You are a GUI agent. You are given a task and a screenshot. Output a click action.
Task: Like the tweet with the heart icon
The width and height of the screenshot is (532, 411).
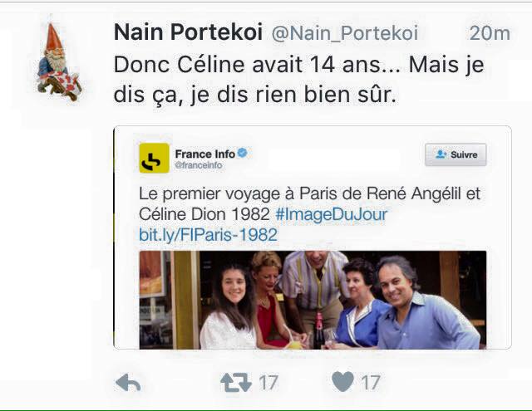pos(342,382)
